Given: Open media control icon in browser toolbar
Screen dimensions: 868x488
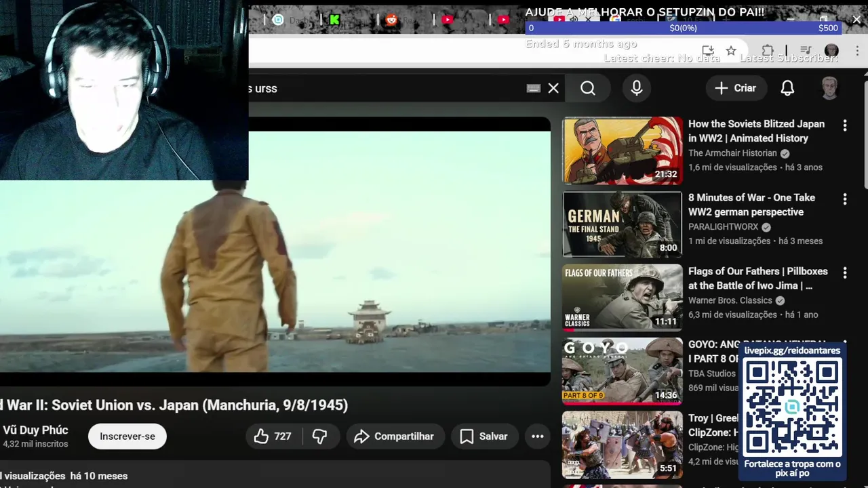Looking at the screenshot, I should pos(806,51).
